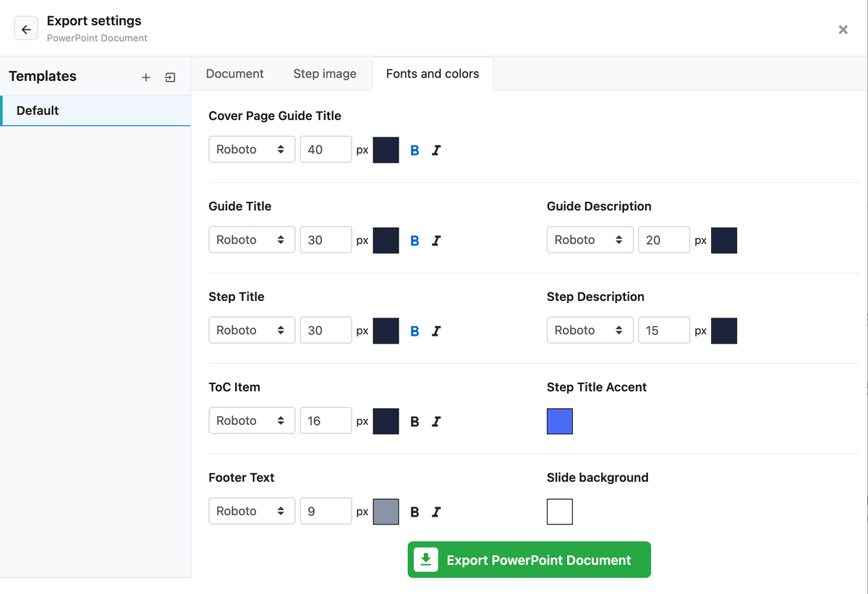Select the Fonts and colors tab

[433, 74]
